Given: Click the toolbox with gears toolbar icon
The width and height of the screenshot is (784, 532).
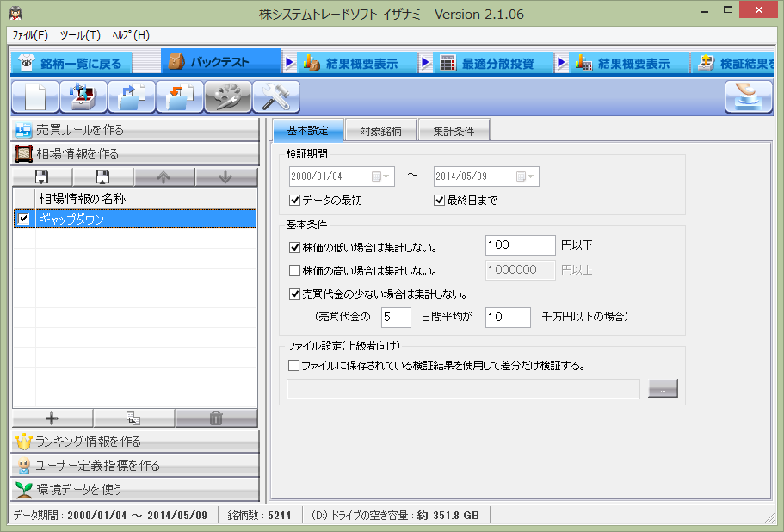Looking at the screenshot, I should pyautogui.click(x=83, y=96).
